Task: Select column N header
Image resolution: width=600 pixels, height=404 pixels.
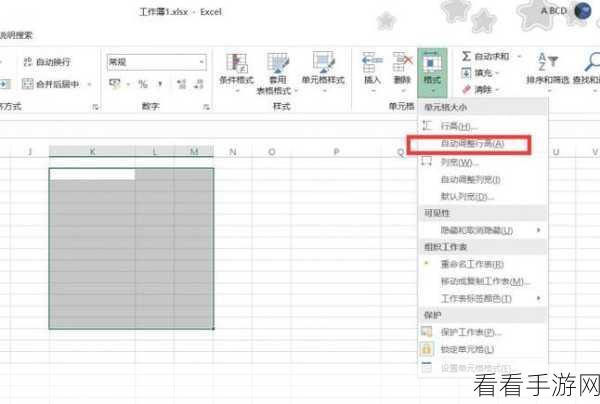Action: (x=232, y=152)
